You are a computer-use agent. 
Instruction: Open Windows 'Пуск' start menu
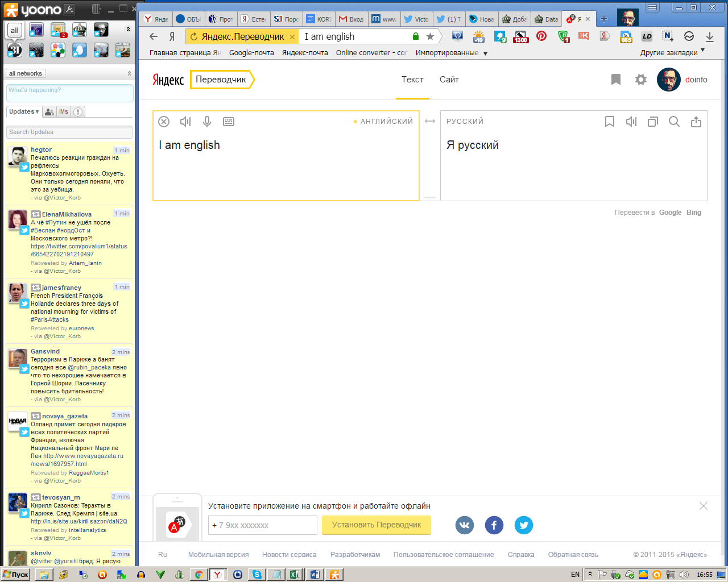tap(15, 575)
